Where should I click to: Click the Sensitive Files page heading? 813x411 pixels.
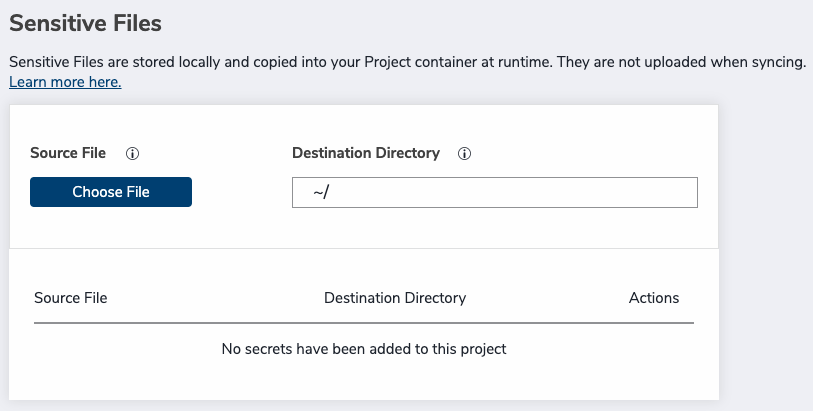85,22
